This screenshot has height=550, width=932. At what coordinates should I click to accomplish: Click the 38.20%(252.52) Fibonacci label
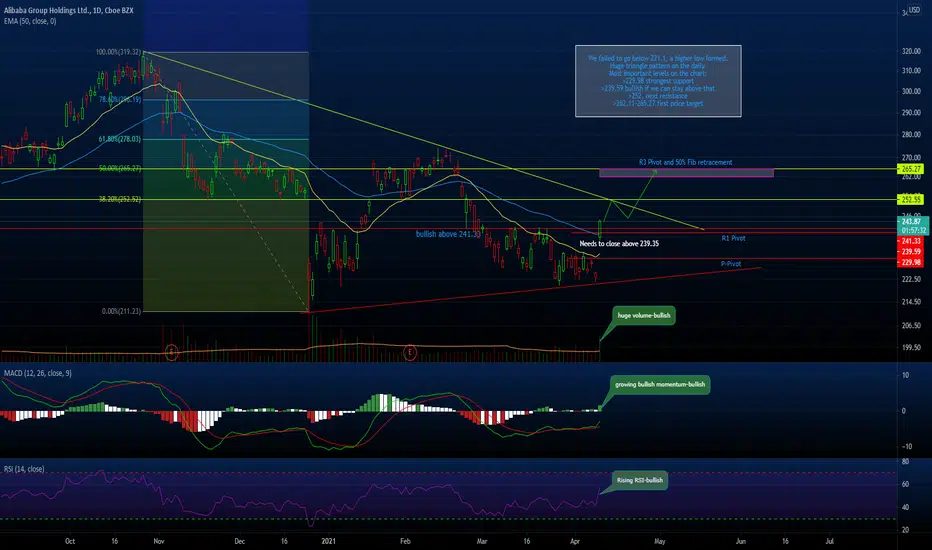pyautogui.click(x=120, y=199)
